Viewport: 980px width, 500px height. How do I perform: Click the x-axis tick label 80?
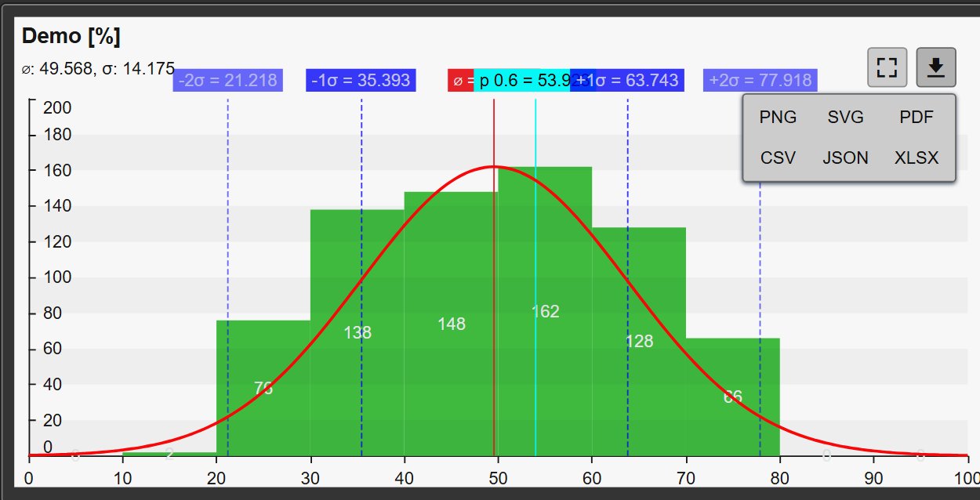coord(780,477)
